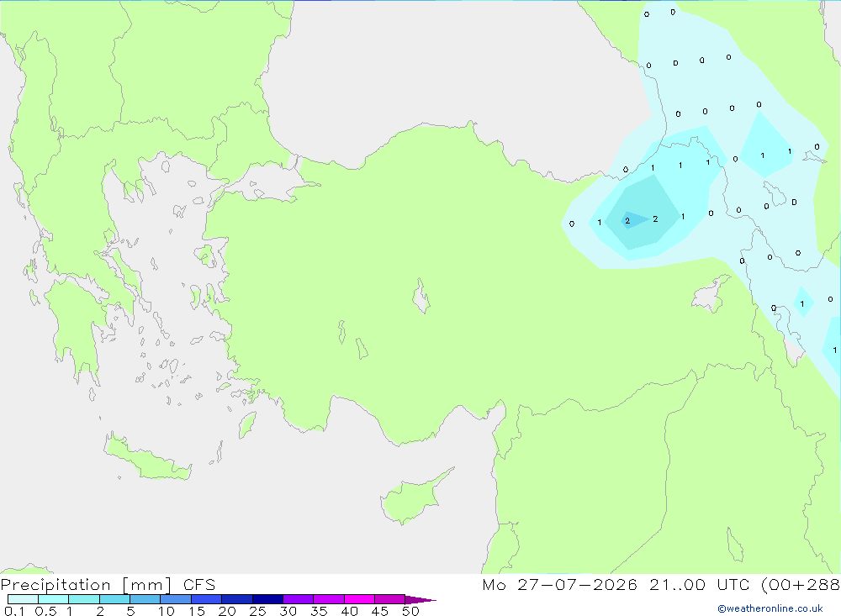Click the '50' legend scale label

point(410,611)
